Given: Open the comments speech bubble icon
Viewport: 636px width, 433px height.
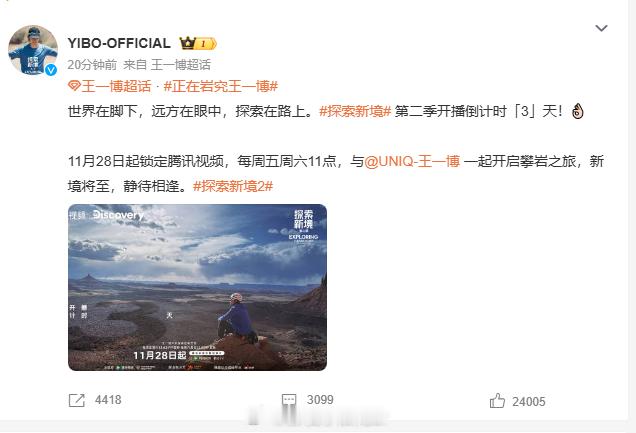Looking at the screenshot, I should [289, 400].
